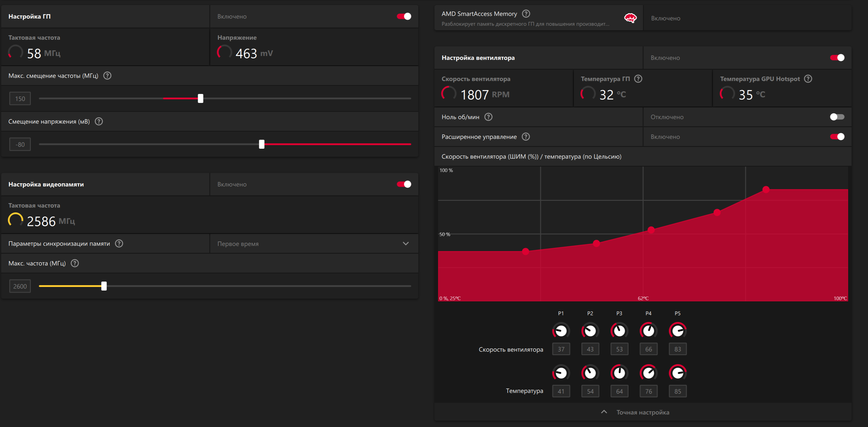Enable the Ноль об/мин toggle

tap(837, 117)
